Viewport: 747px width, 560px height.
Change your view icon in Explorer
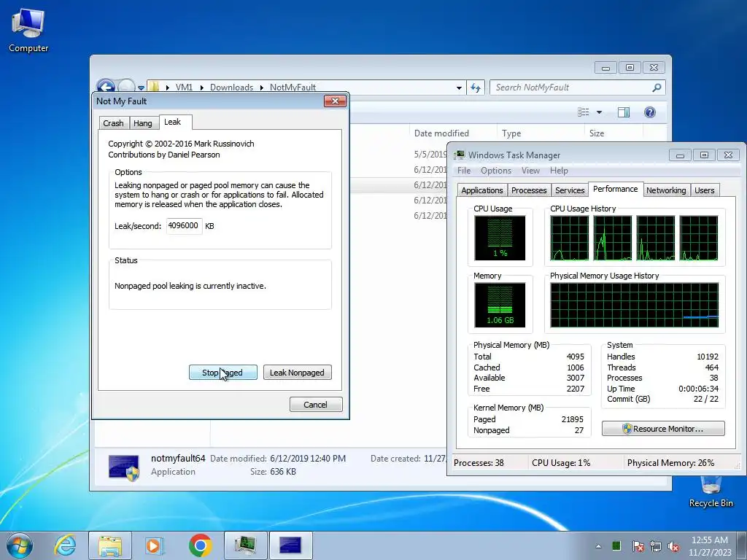coord(583,112)
